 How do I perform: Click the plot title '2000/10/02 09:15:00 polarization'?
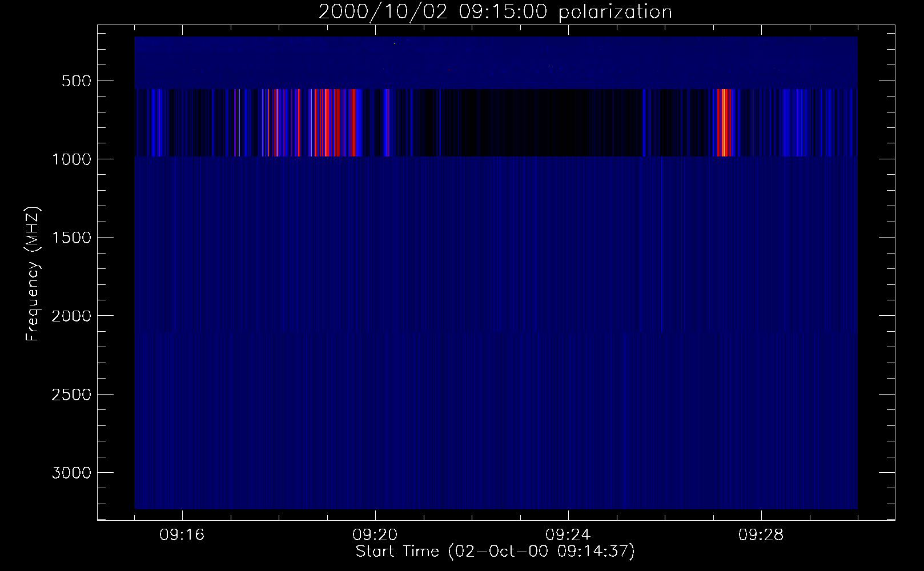coord(495,12)
